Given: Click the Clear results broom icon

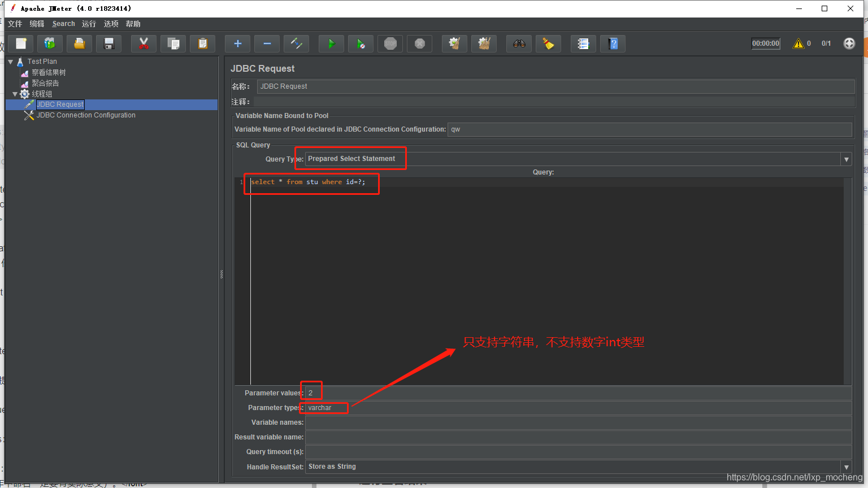Looking at the screenshot, I should point(455,43).
